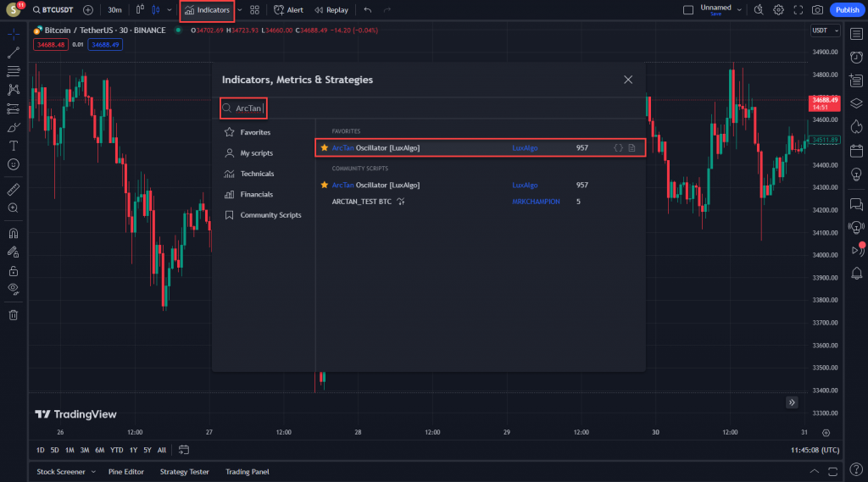Viewport: 868px width, 482px height.
Task: Open the Unnamed layout dropdown
Action: click(739, 10)
